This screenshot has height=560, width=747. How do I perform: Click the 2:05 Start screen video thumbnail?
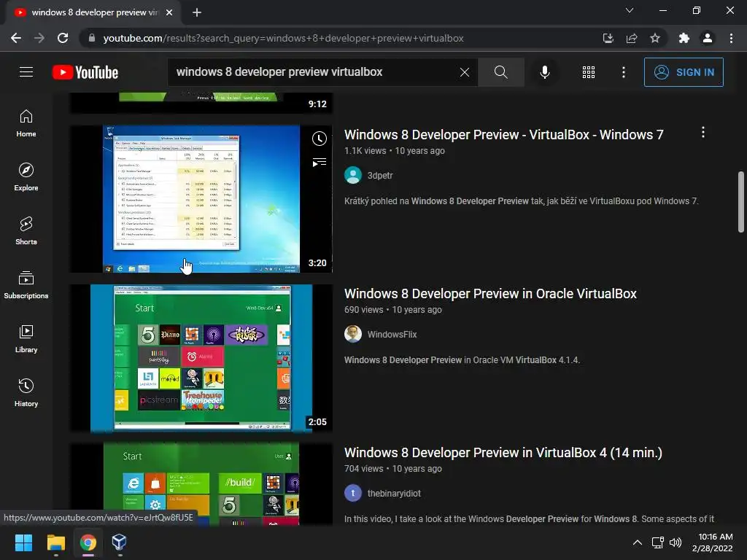coord(201,358)
